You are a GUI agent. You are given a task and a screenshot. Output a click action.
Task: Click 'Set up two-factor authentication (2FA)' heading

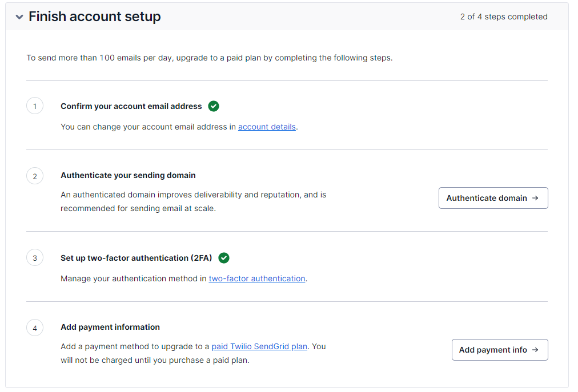tap(137, 258)
